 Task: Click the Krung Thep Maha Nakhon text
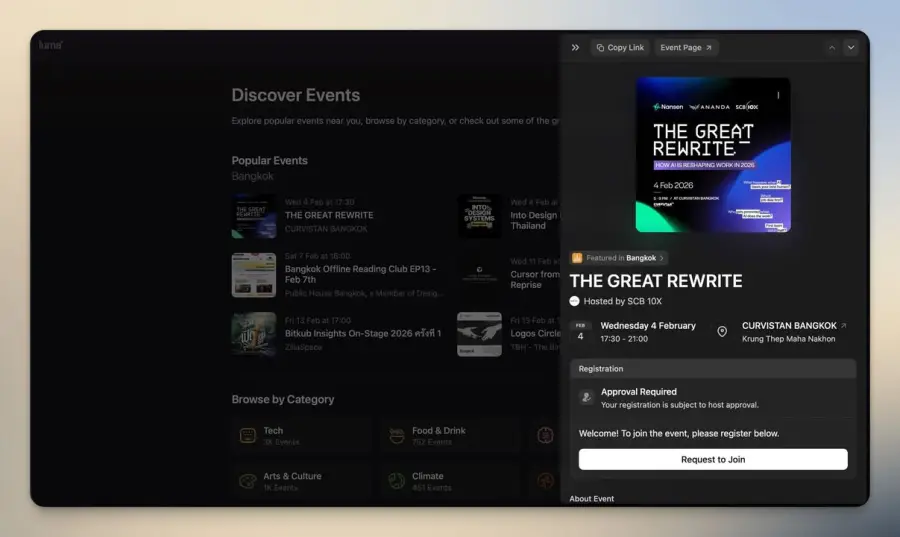[788, 339]
